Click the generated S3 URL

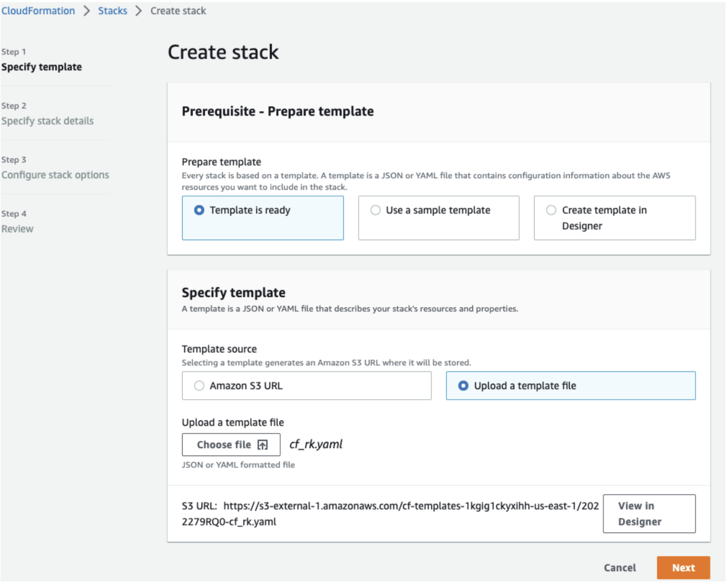click(409, 506)
